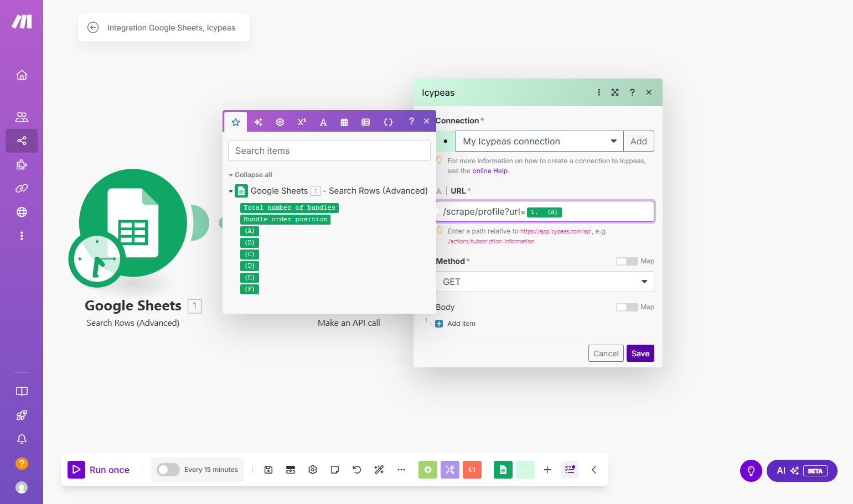Open the Method GET dropdown
The height and width of the screenshot is (504, 853).
click(x=545, y=282)
